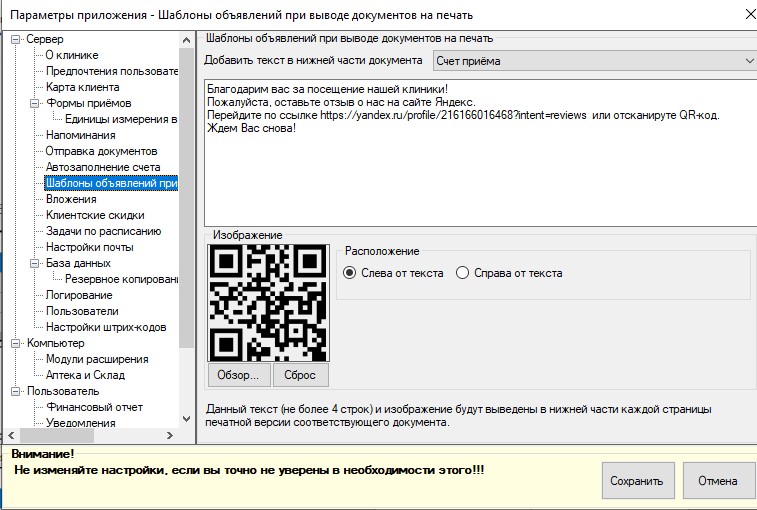Image resolution: width=757 pixels, height=510 pixels.
Task: Select Логирование item
Action: pos(79,295)
